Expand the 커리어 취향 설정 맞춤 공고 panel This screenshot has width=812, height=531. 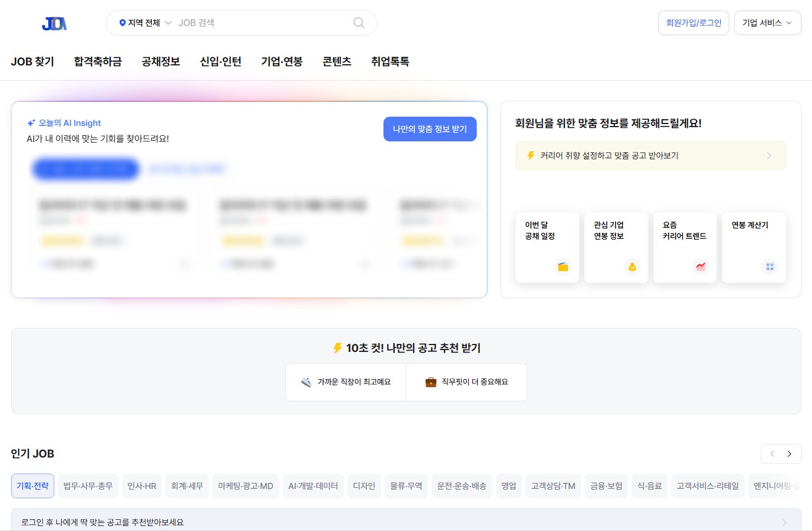[650, 156]
